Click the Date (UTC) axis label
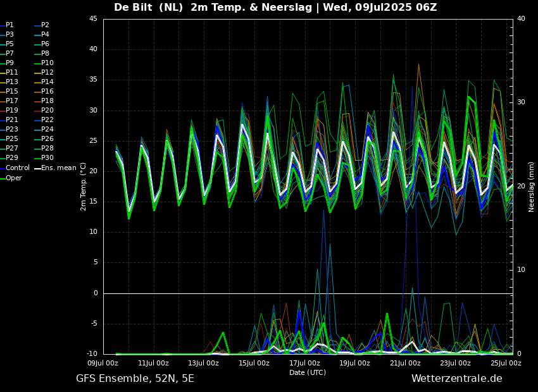The width and height of the screenshot is (538, 392). [308, 372]
